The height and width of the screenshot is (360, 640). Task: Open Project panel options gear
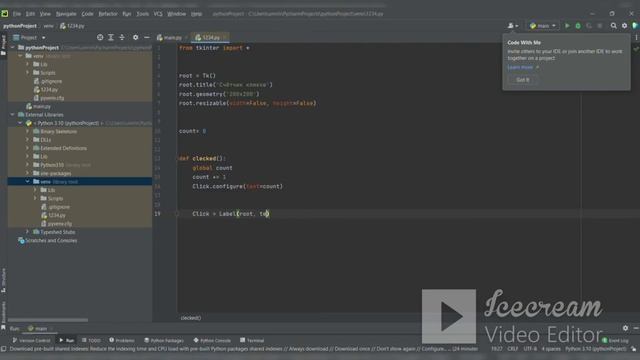tap(136, 37)
